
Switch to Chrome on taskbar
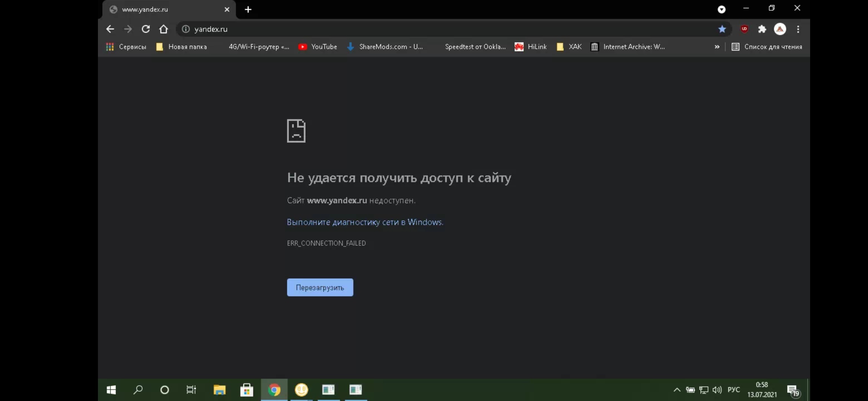tap(274, 390)
